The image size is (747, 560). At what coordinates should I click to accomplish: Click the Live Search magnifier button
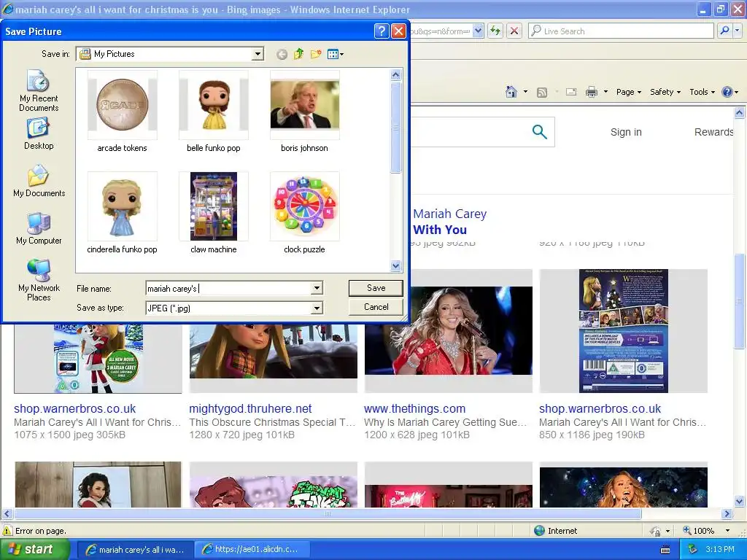pyautogui.click(x=724, y=31)
